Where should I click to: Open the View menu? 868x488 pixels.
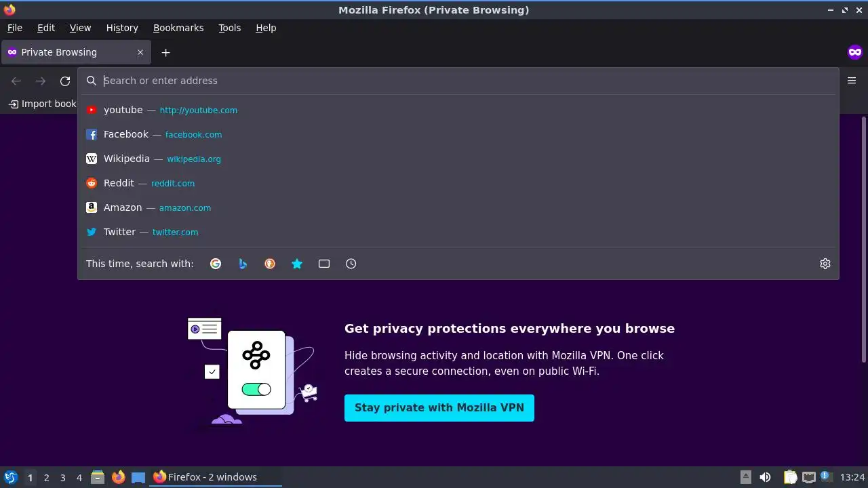[x=80, y=28]
